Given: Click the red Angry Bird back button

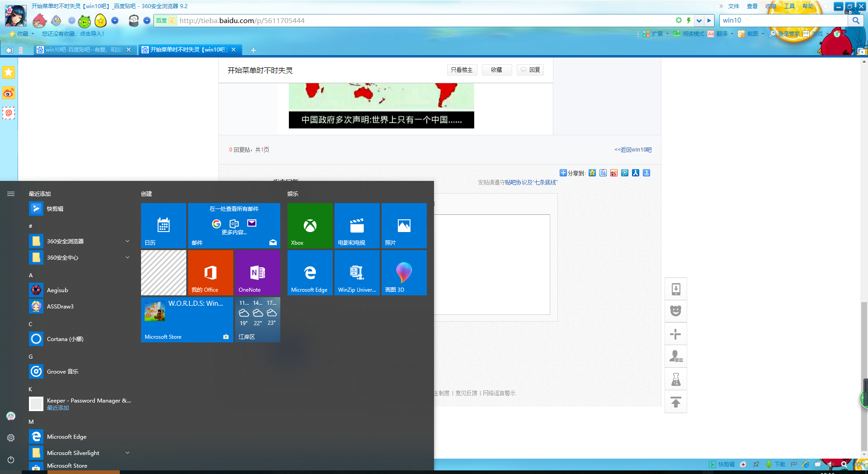Looking at the screenshot, I should pos(40,20).
